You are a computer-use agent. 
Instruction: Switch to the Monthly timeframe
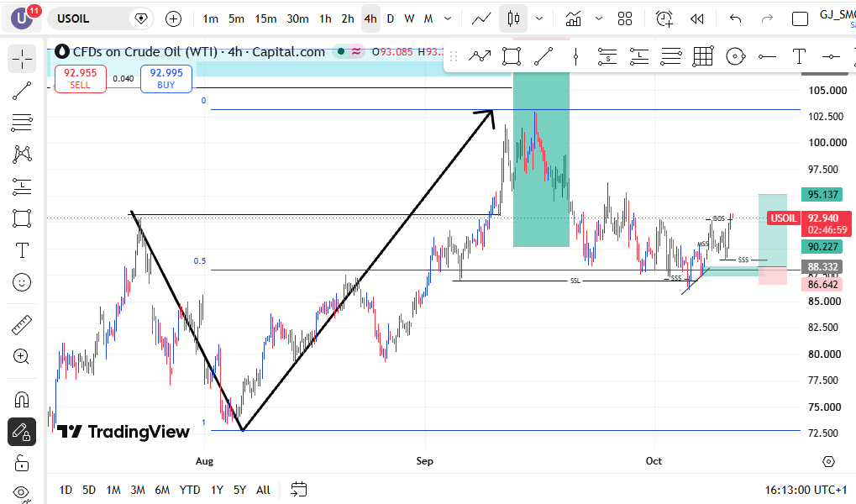click(428, 19)
